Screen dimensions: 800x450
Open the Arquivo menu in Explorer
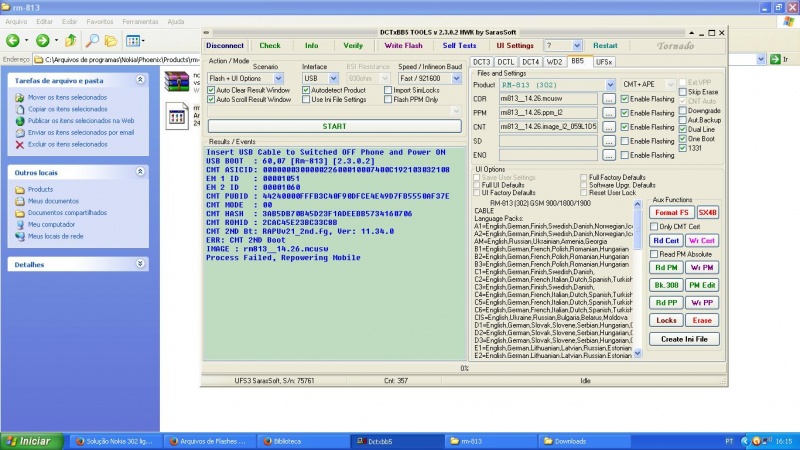click(16, 22)
